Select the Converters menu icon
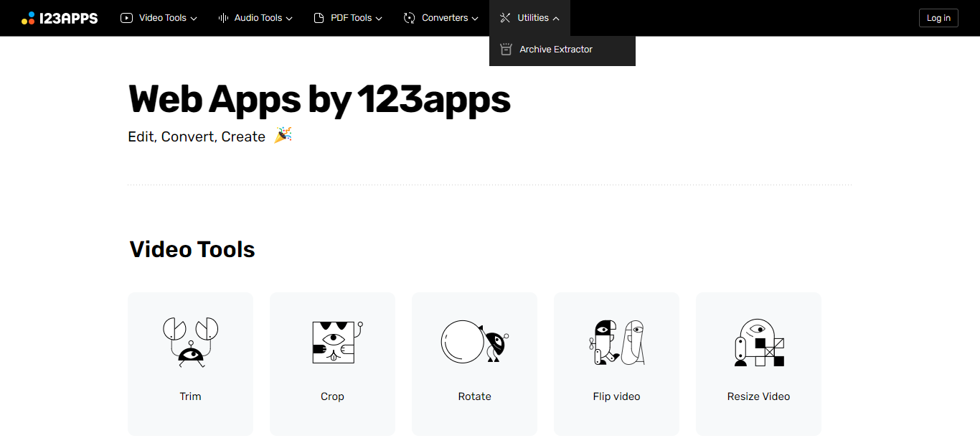The image size is (980, 446). click(x=410, y=17)
